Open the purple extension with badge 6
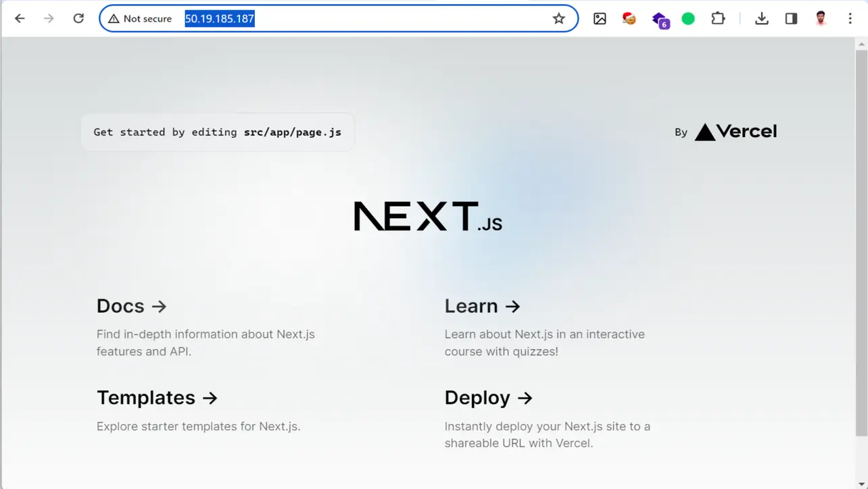This screenshot has width=868, height=489. coord(660,20)
